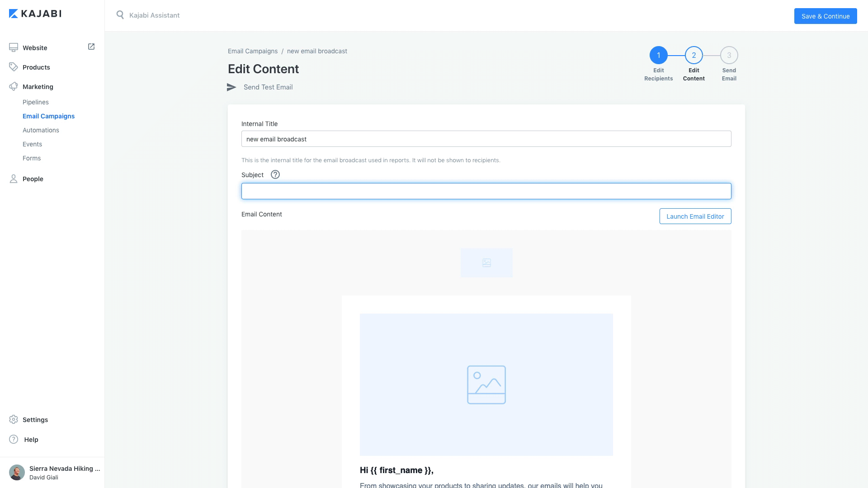Click the Kajabi logo
868x488 pixels.
pyautogui.click(x=35, y=14)
